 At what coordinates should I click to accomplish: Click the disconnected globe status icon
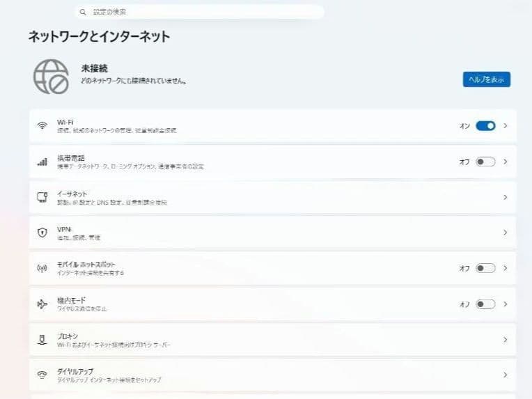[x=51, y=77]
